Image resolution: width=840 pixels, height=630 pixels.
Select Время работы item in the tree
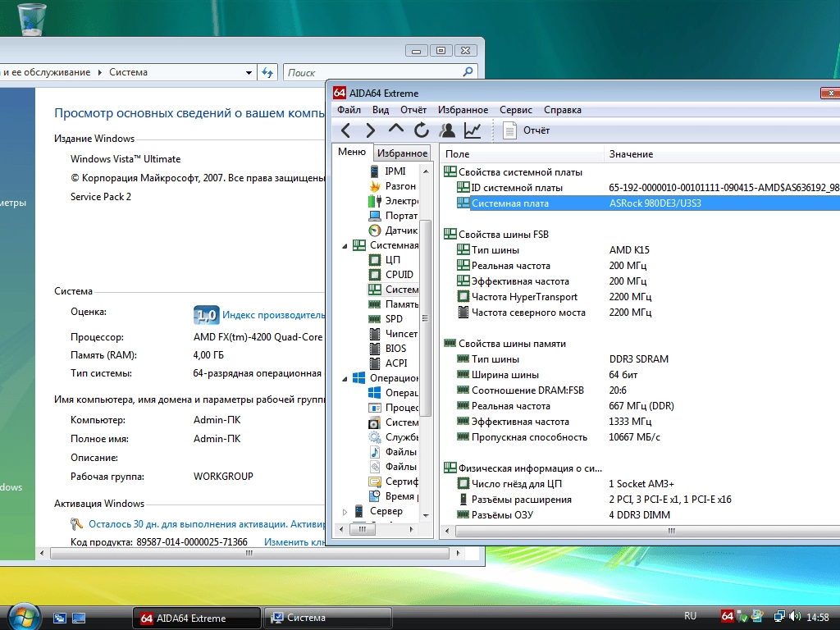coord(393,496)
